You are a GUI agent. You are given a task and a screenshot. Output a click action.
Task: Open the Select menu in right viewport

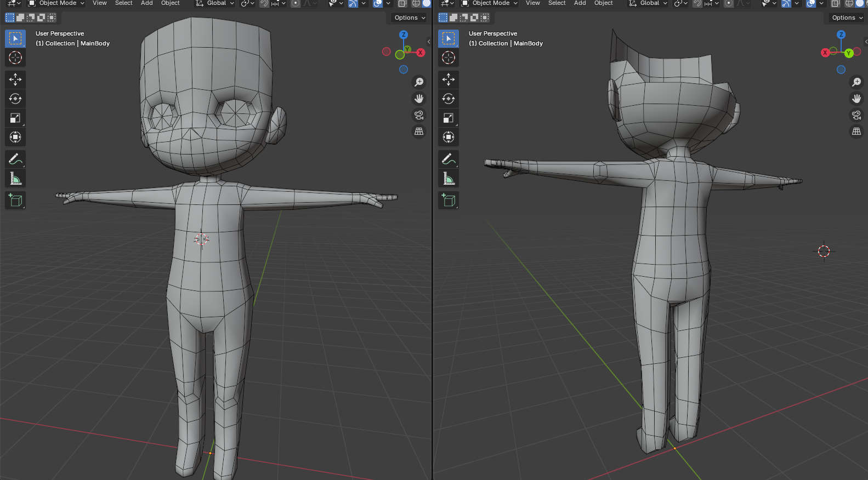pos(557,3)
